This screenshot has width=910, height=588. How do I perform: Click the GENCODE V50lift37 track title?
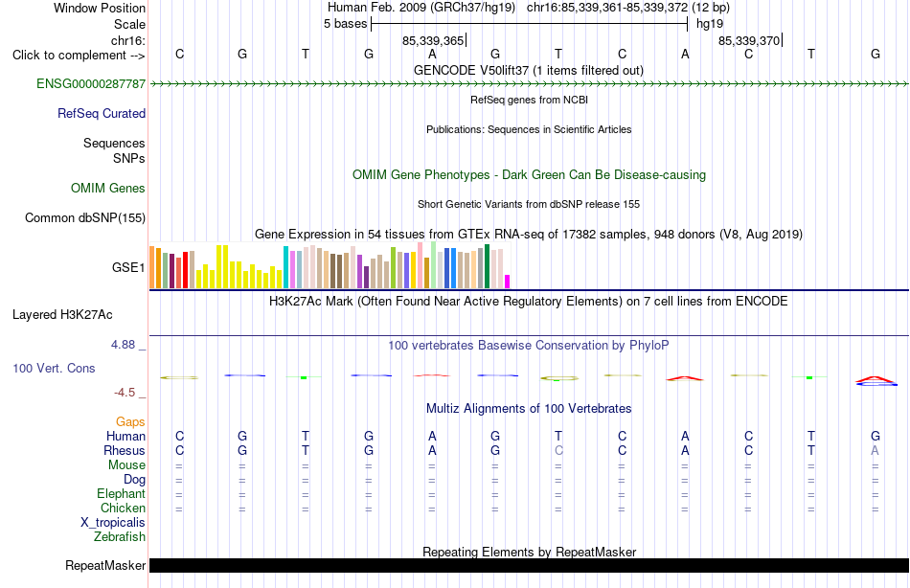tap(529, 70)
